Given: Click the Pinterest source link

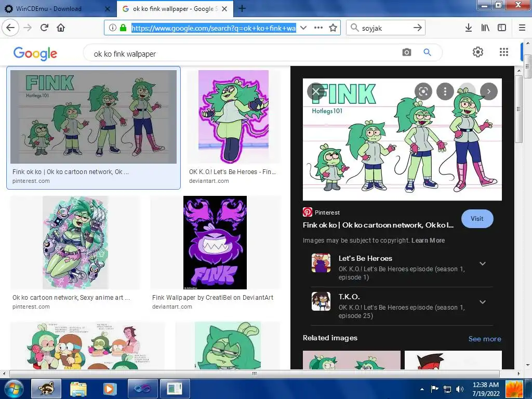Looking at the screenshot, I should 321,212.
